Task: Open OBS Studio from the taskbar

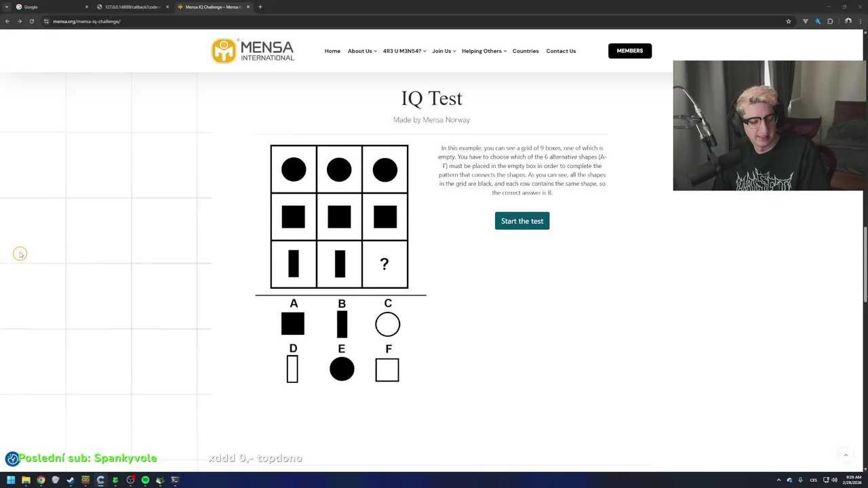Action: [x=130, y=480]
